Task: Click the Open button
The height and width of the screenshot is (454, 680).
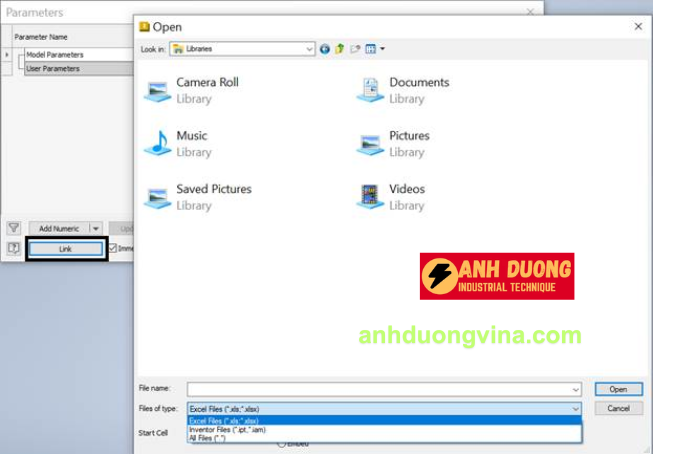Action: pyautogui.click(x=618, y=389)
